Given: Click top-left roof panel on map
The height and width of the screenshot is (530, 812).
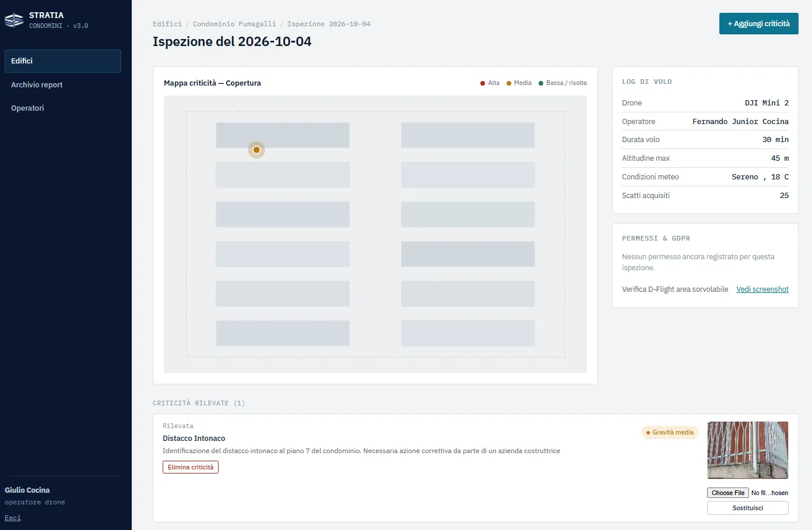Looking at the screenshot, I should click(283, 135).
